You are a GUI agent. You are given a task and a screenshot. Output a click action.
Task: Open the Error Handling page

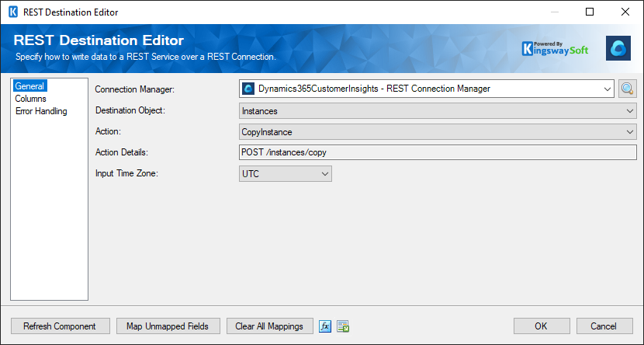41,111
